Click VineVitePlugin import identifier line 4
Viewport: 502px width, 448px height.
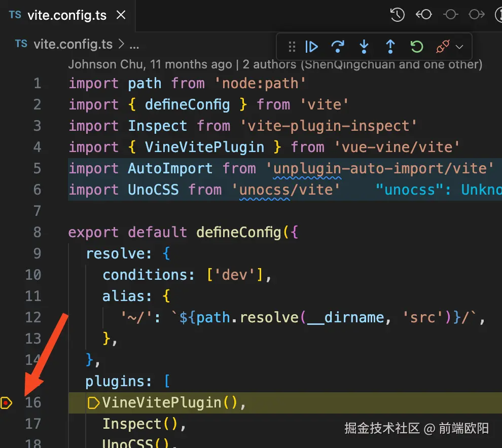point(204,147)
